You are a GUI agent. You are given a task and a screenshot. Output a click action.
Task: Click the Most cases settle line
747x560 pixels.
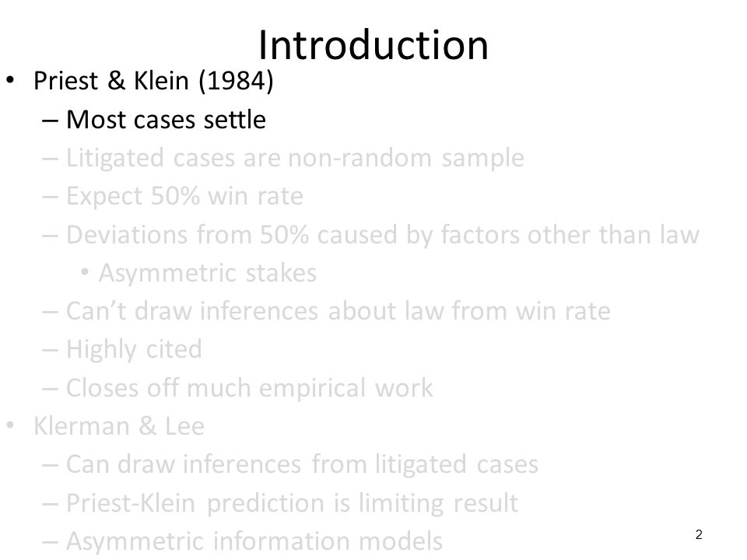(166, 120)
